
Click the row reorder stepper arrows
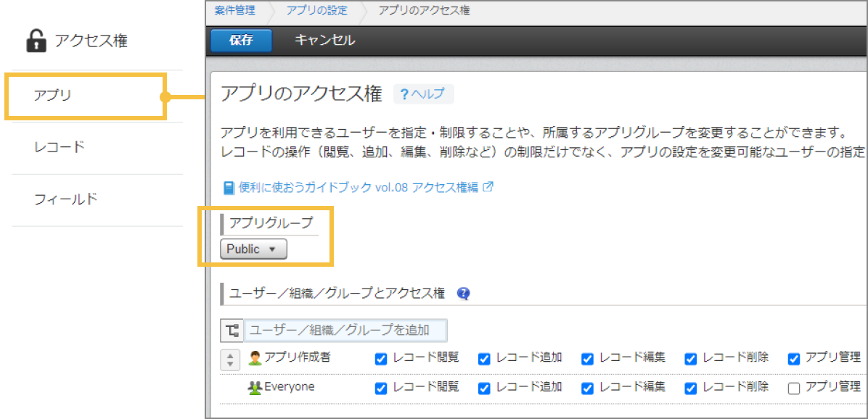pos(230,359)
